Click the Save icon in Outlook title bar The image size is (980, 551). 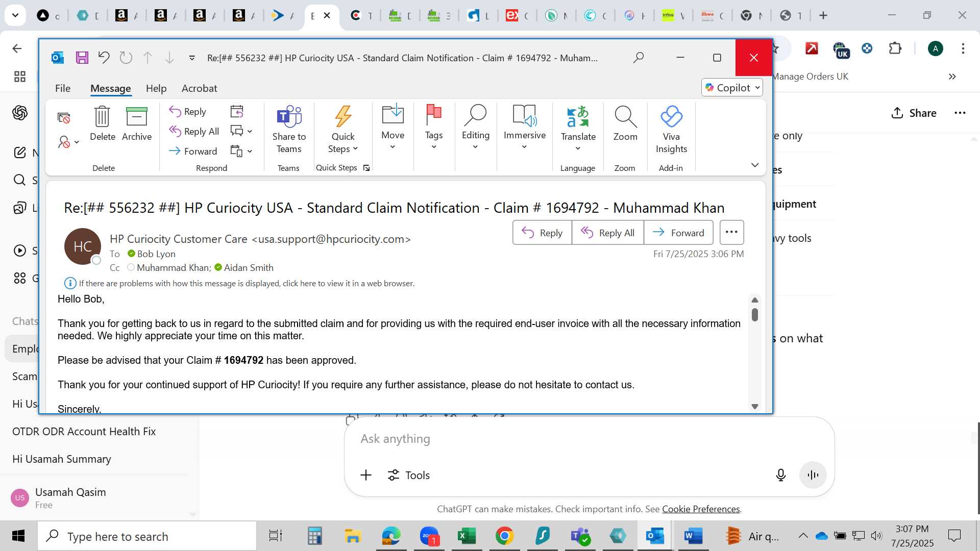[x=82, y=58]
